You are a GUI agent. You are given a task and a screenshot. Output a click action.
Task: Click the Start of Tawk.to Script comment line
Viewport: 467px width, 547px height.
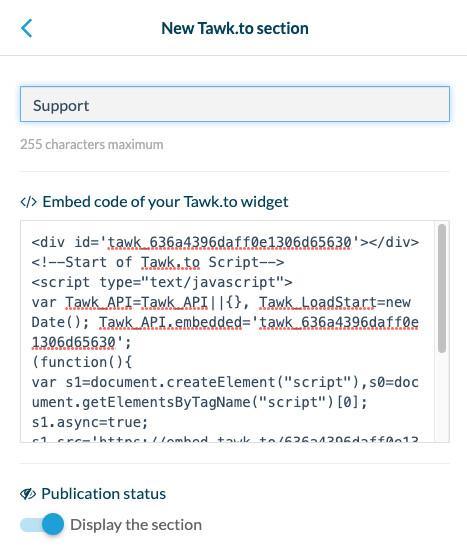158,262
